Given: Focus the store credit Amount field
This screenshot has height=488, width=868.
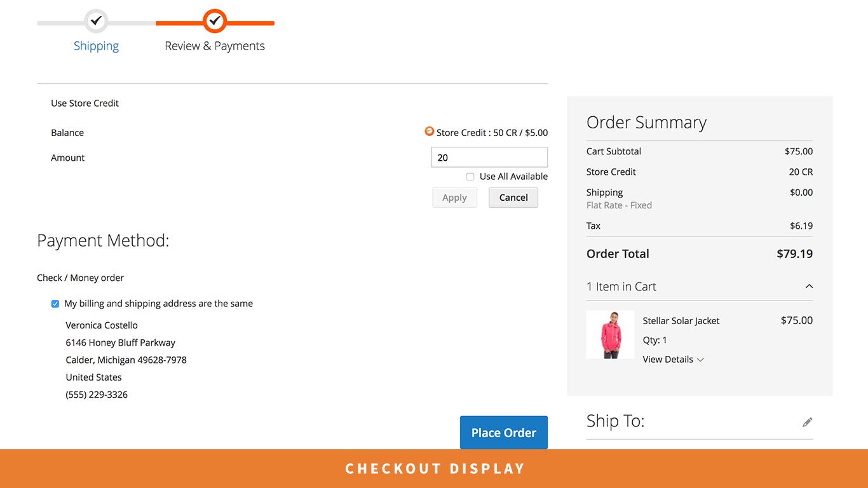Looking at the screenshot, I should point(489,158).
